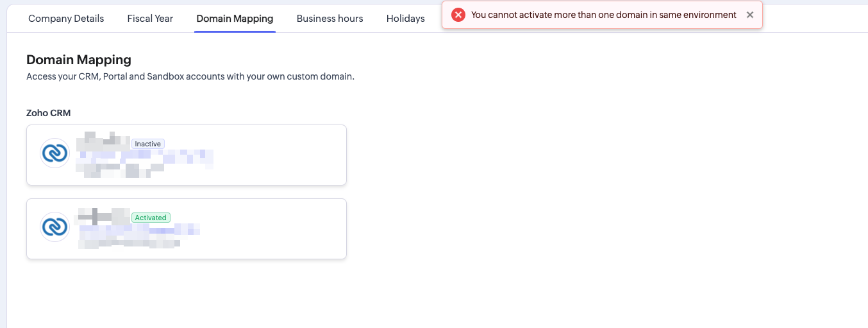Go to the Business hours tab
This screenshot has width=868, height=328.
click(x=330, y=19)
